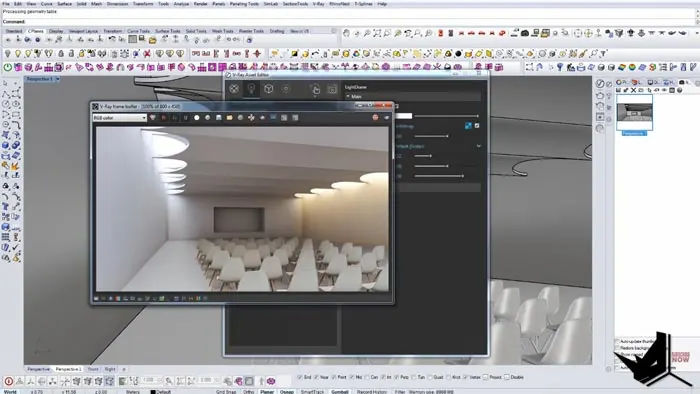Open the Settings gear tab in Asset Editor
The width and height of the screenshot is (700, 394).
tap(286, 89)
